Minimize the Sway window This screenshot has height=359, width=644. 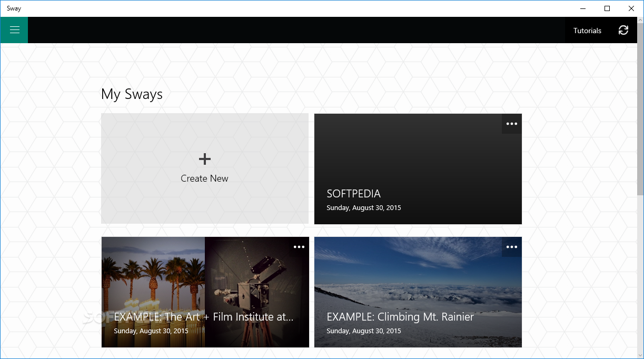click(x=583, y=8)
